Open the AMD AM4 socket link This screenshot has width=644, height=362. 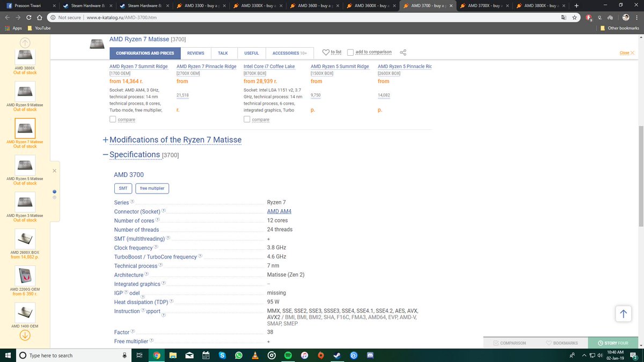[x=279, y=211]
